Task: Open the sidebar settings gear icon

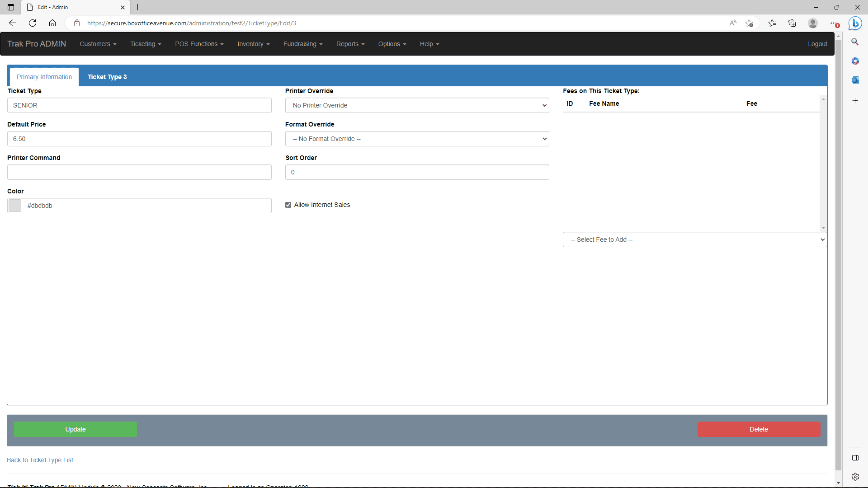Action: pyautogui.click(x=855, y=477)
